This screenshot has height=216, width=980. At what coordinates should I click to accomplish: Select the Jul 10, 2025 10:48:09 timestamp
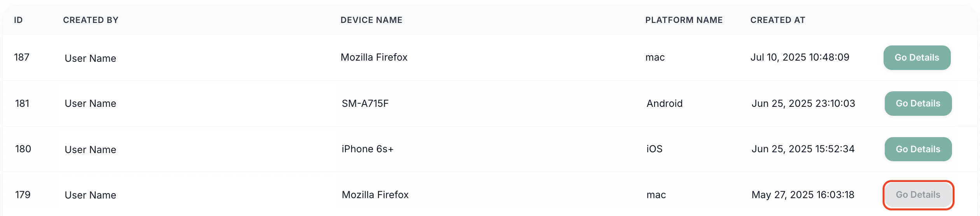[800, 57]
